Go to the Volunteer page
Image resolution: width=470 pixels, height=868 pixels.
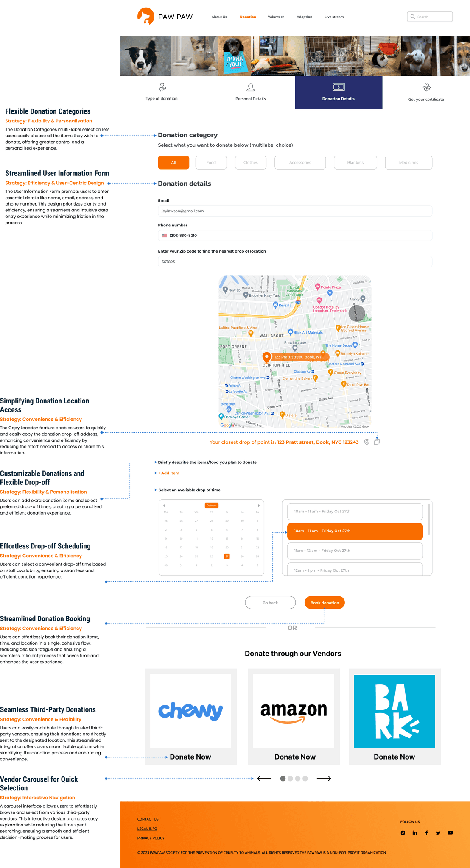coord(276,17)
